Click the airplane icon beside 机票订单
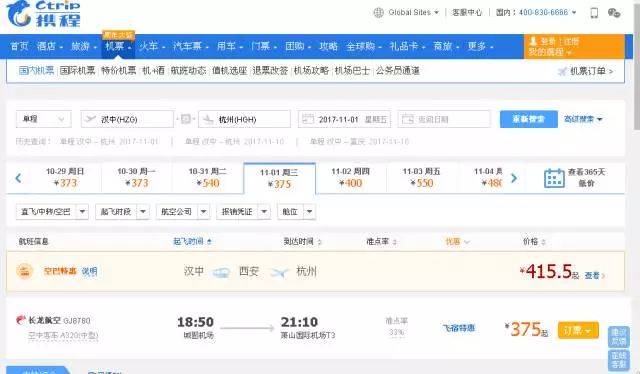Viewport: 640px width, 374px height. [562, 71]
